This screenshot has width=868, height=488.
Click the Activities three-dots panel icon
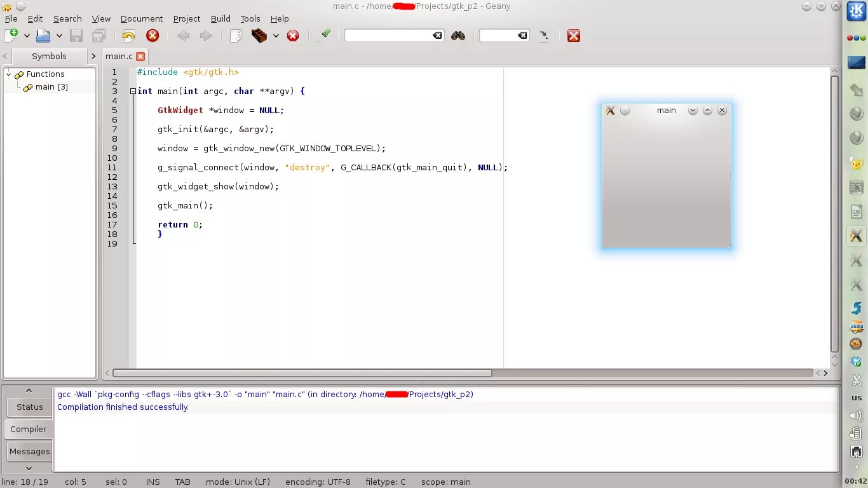click(x=856, y=38)
